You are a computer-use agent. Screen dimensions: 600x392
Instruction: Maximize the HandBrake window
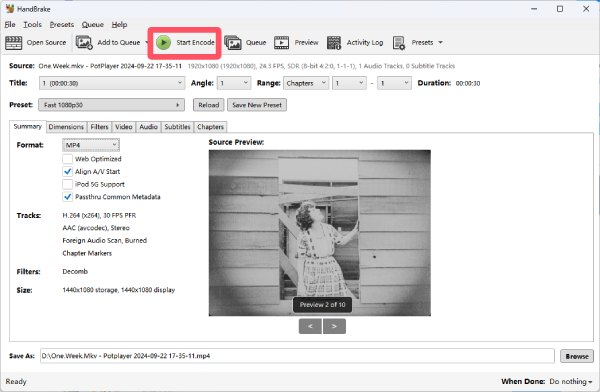[x=560, y=8]
